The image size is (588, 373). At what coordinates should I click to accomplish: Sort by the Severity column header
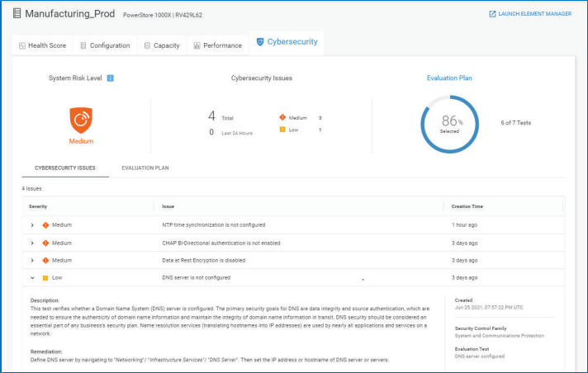[38, 206]
